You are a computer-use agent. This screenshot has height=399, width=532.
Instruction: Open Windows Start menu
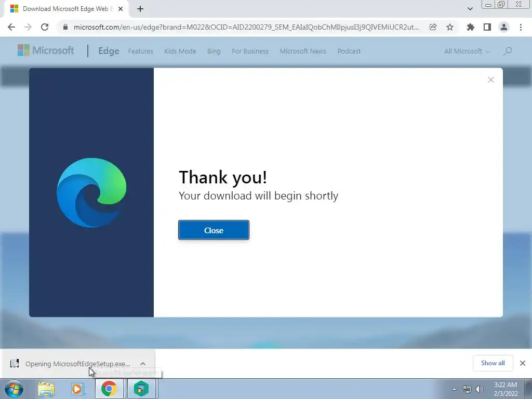click(14, 389)
